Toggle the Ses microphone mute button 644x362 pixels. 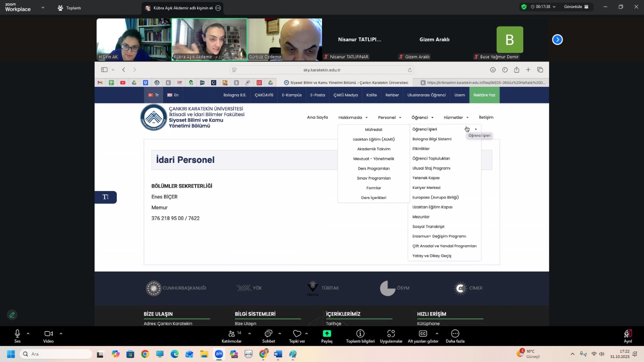click(x=17, y=336)
